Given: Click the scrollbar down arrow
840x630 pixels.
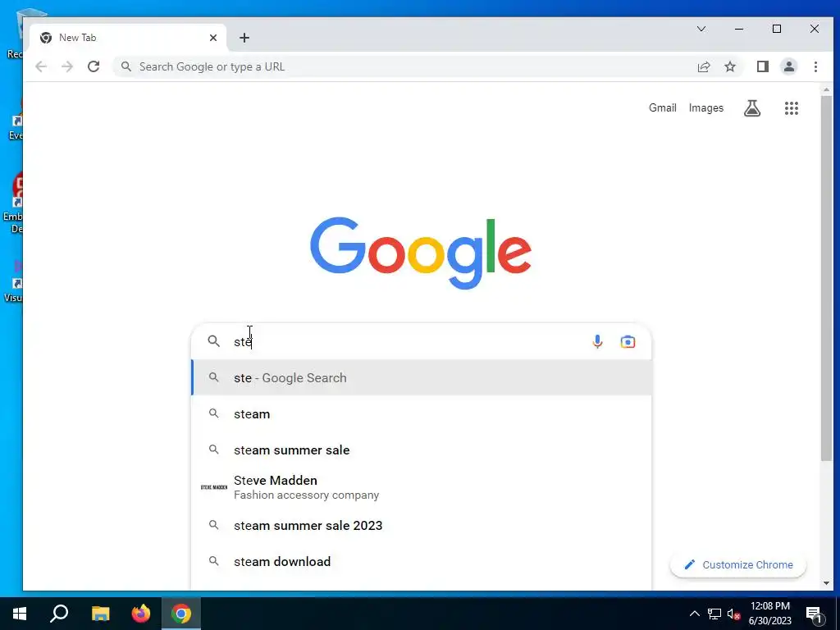Looking at the screenshot, I should click(826, 583).
